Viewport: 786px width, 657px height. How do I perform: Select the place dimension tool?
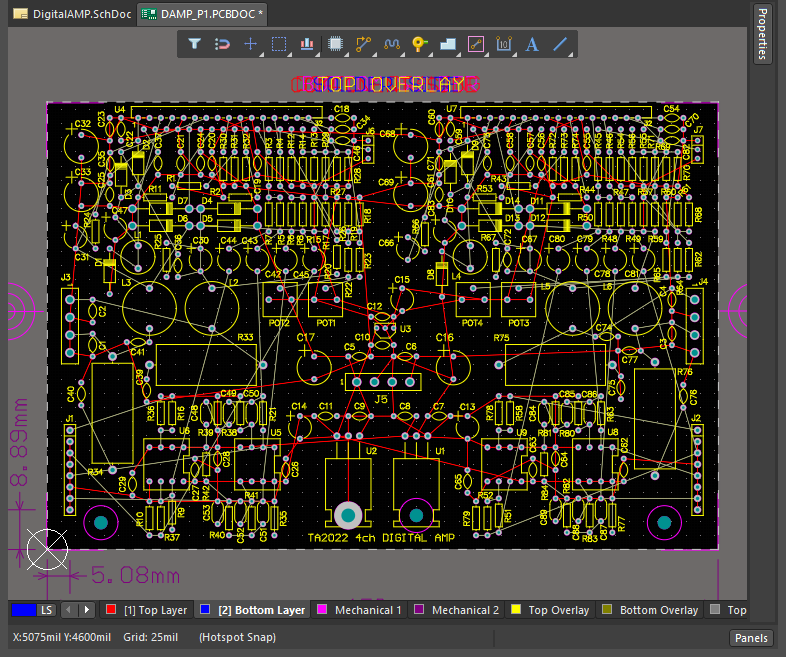click(x=504, y=44)
